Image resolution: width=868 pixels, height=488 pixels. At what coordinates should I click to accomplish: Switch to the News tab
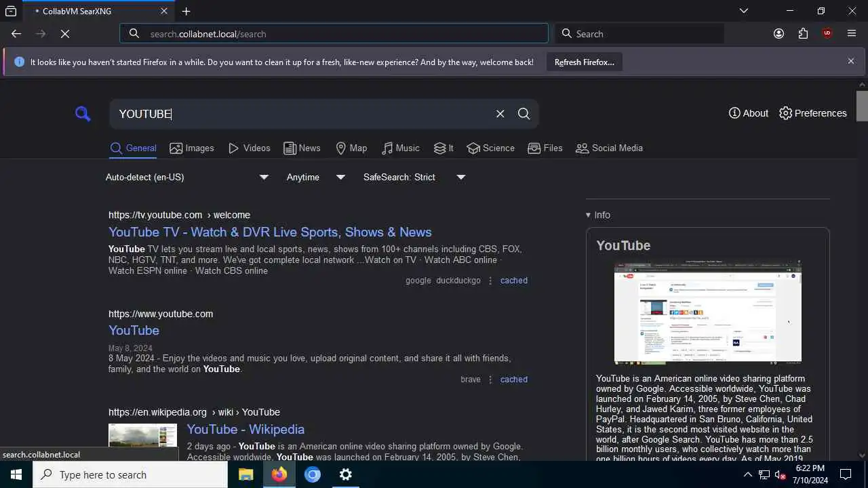[302, 148]
